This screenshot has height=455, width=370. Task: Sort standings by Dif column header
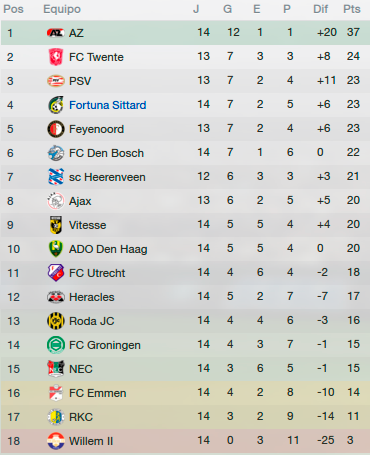coord(320,9)
